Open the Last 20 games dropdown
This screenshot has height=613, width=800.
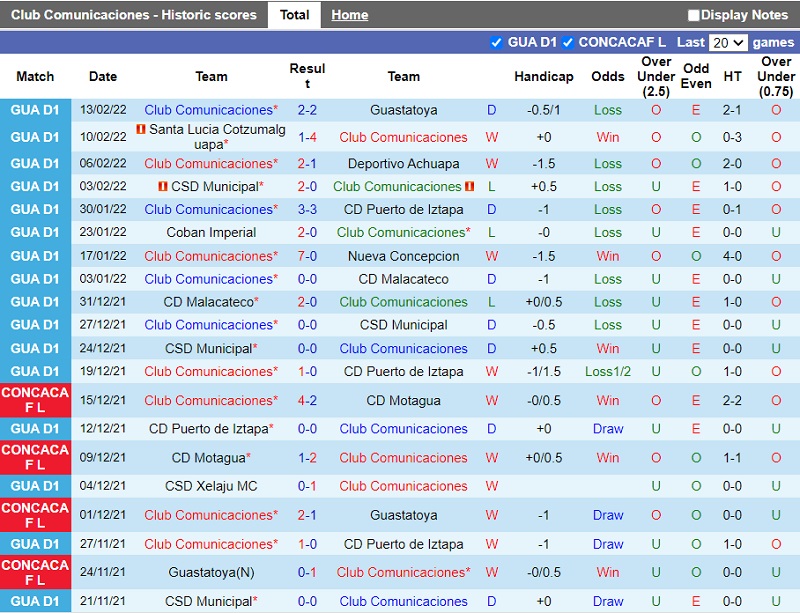tap(727, 43)
